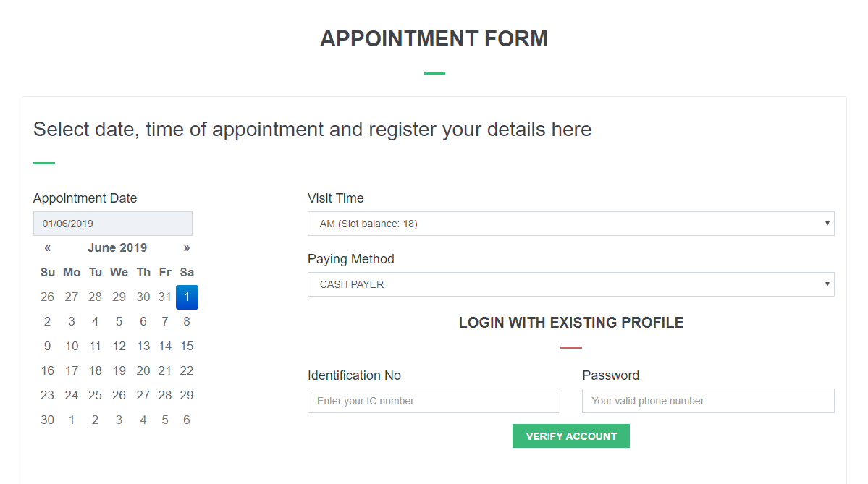Screen dimensions: 868x484
Task: Select June 30 on the calendar
Action: tap(47, 420)
